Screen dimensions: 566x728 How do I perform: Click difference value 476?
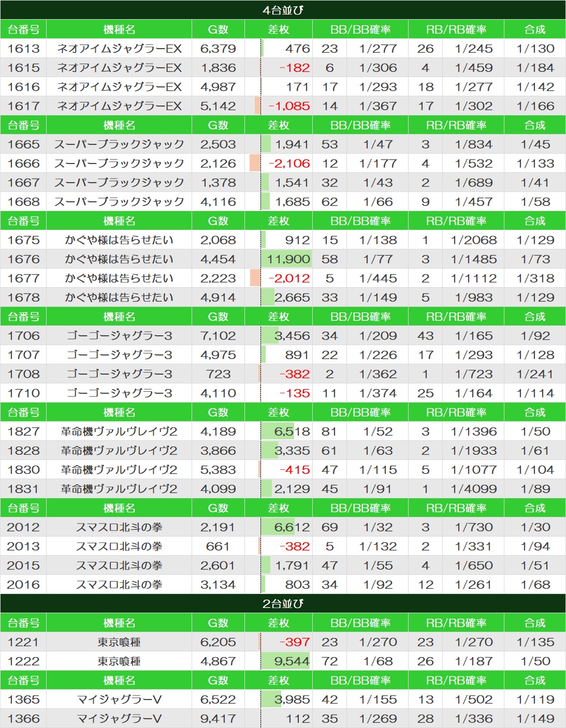[297, 49]
